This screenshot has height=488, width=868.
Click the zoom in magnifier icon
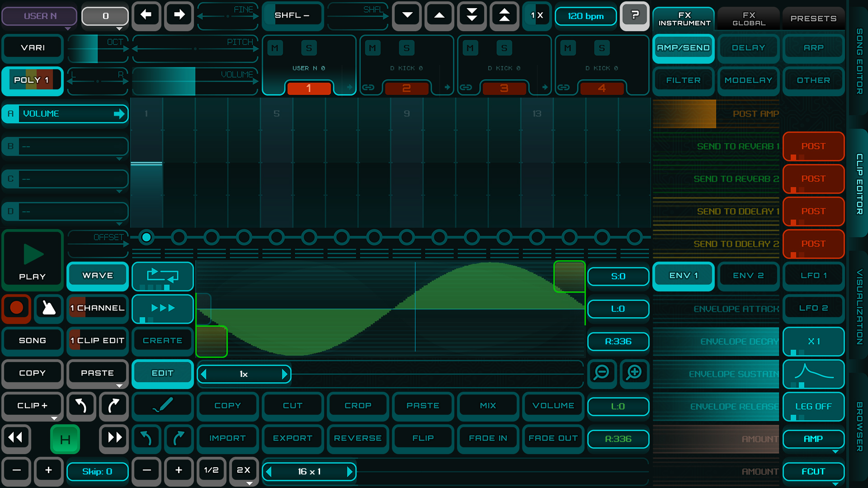(x=634, y=373)
